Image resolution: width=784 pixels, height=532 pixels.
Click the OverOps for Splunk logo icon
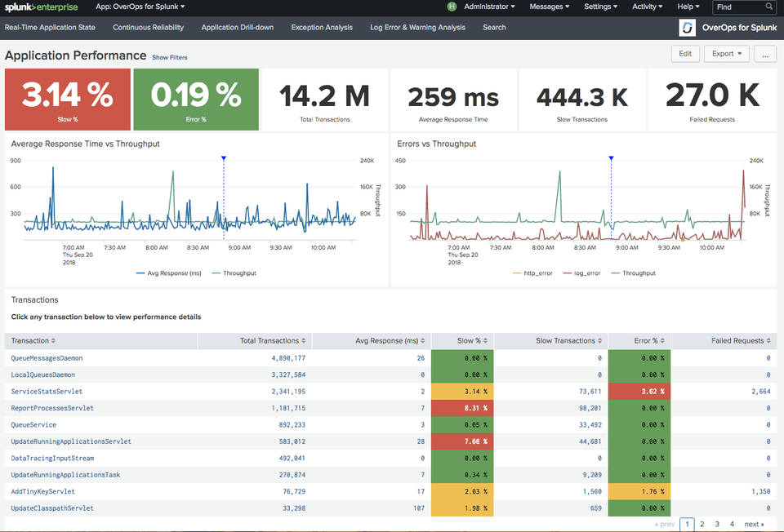tap(688, 28)
